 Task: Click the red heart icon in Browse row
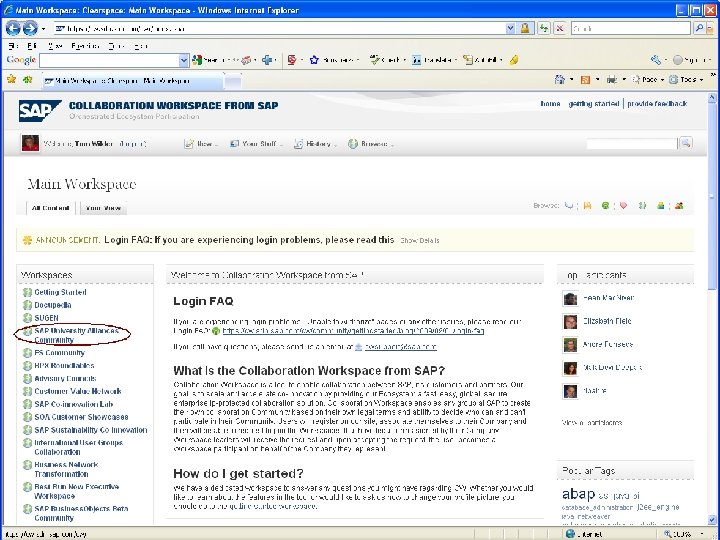click(x=623, y=206)
